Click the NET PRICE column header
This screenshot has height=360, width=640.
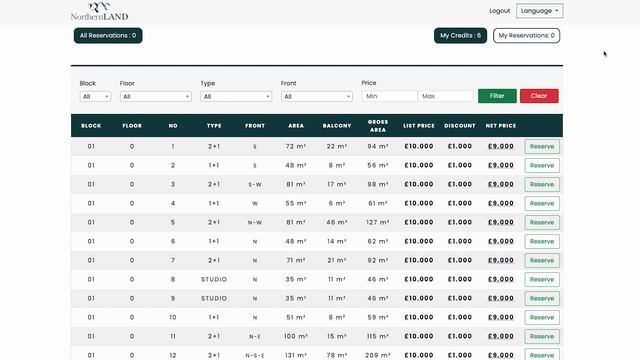(501, 126)
